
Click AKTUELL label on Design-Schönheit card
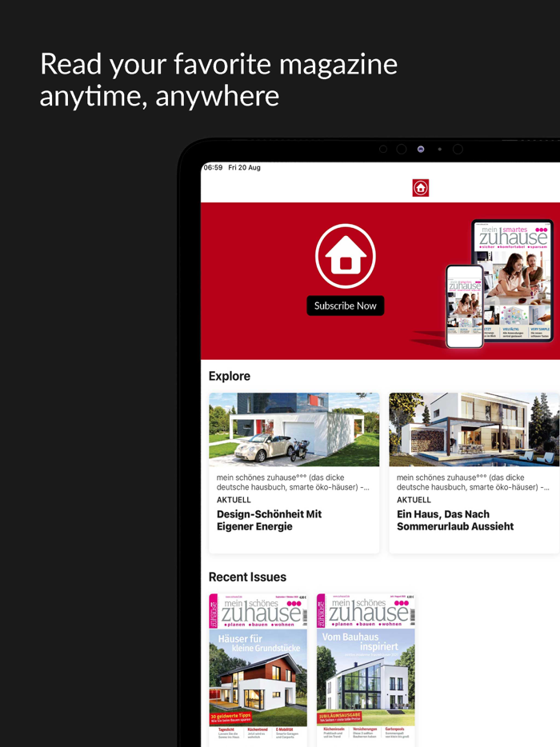click(x=234, y=500)
